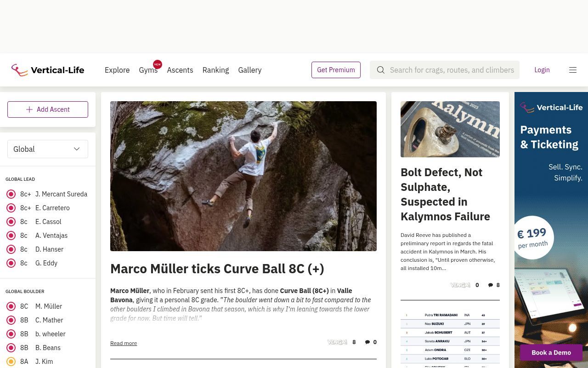588x368 pixels.
Task: Open the Gallery page
Action: (250, 70)
